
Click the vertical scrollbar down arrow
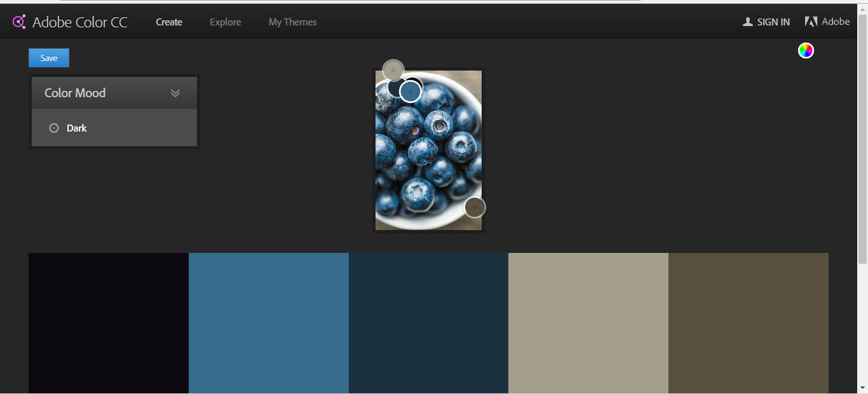[862, 387]
